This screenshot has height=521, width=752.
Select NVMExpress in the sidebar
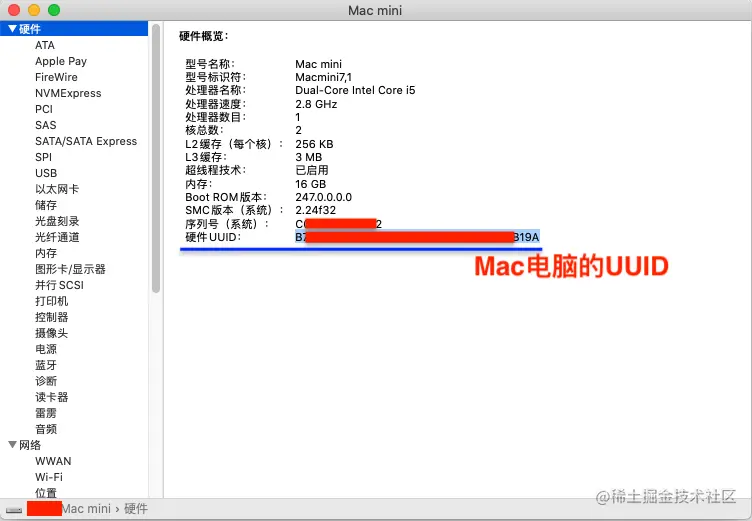coord(68,93)
